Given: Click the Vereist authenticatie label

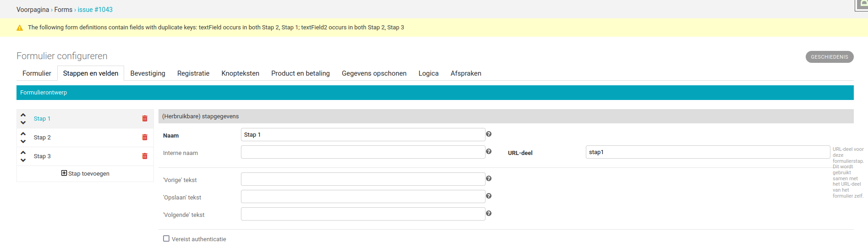Looking at the screenshot, I should pyautogui.click(x=199, y=239).
